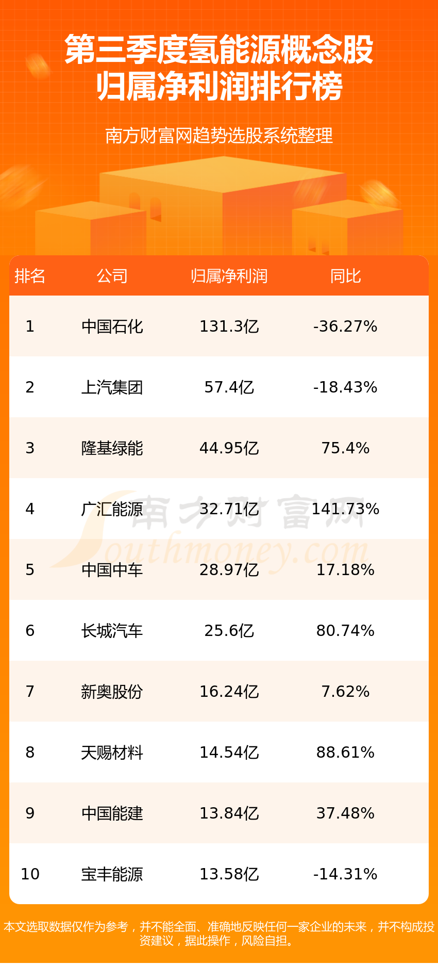Select company name 广汇能源
This screenshot has width=438, height=980.
pyautogui.click(x=112, y=509)
